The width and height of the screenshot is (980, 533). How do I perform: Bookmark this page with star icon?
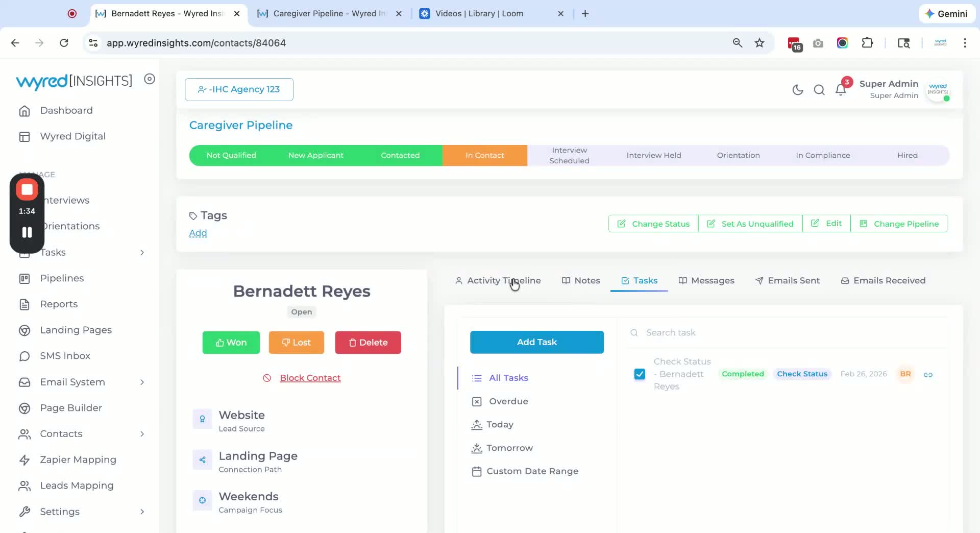(759, 43)
